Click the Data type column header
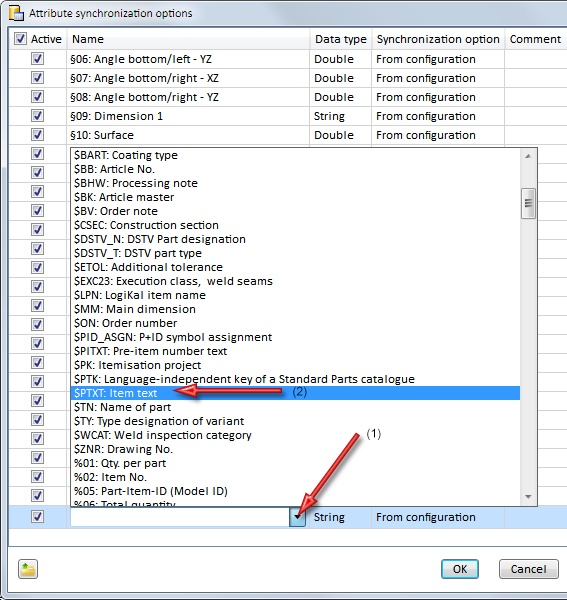The width and height of the screenshot is (567, 600). pos(341,39)
